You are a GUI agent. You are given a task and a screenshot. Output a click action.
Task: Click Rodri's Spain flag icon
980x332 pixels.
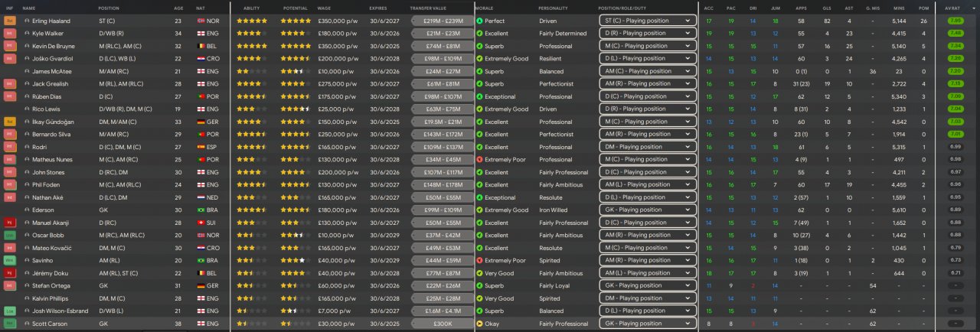[201, 147]
